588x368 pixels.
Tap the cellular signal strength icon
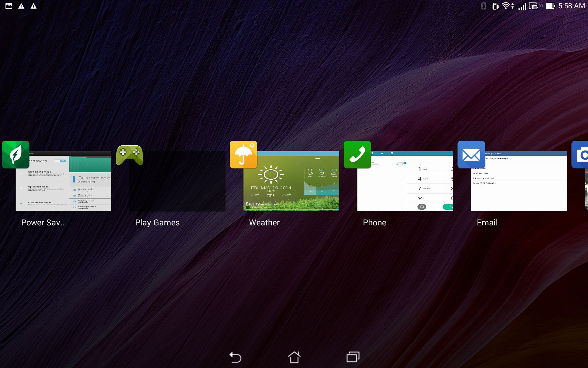(522, 6)
